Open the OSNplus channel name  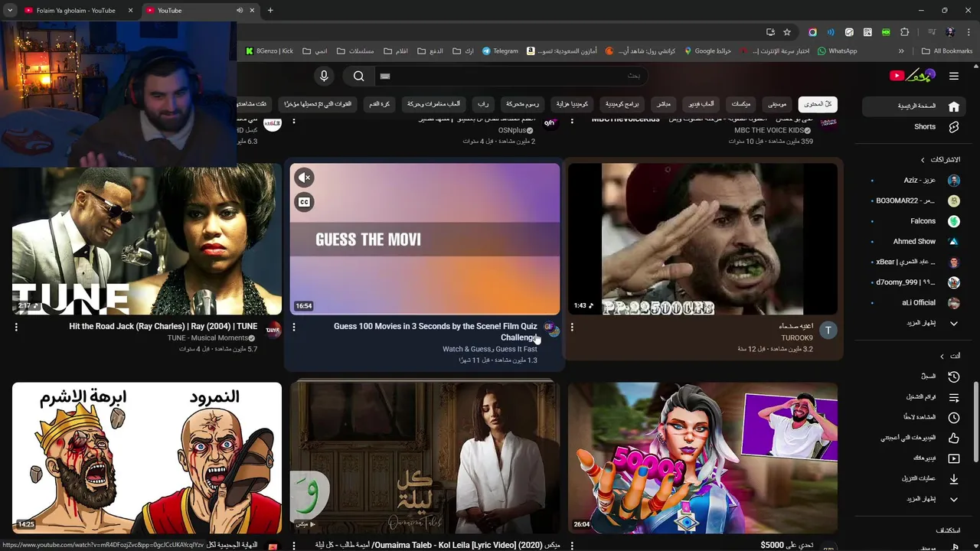(512, 130)
